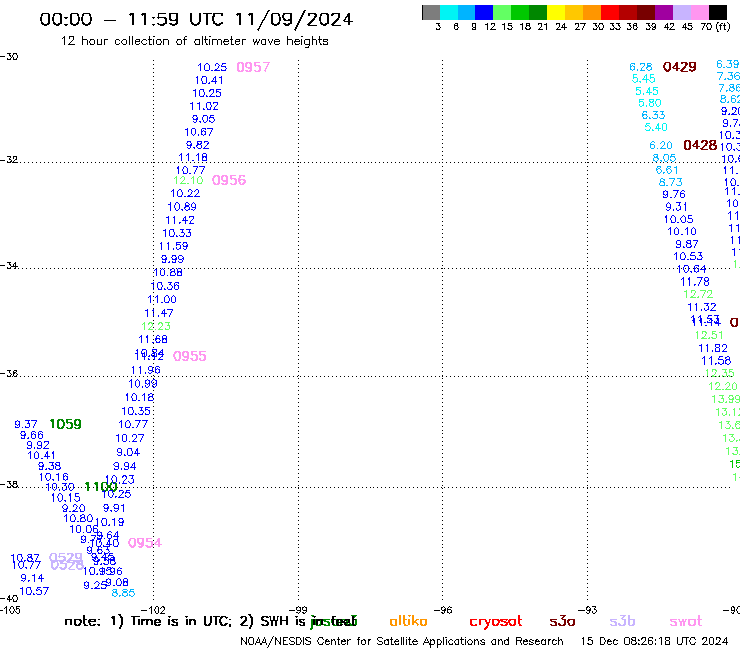This screenshot has height=650, width=740.
Task: Select the 11.47 wave height reading
Action: pos(159,313)
